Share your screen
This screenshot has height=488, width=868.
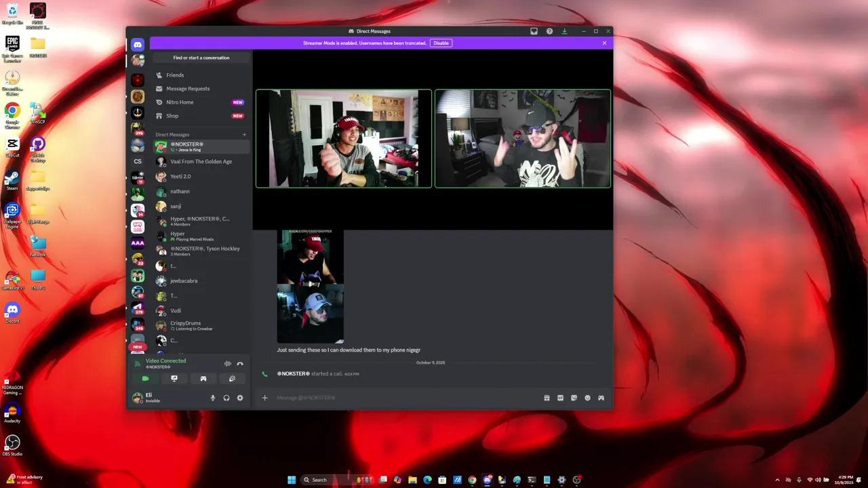(174, 379)
